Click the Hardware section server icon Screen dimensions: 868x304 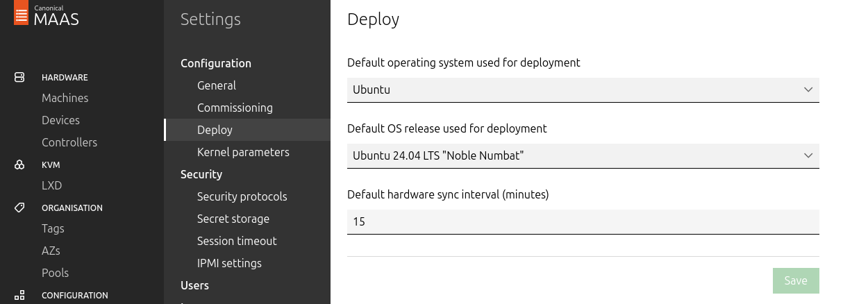(x=19, y=77)
